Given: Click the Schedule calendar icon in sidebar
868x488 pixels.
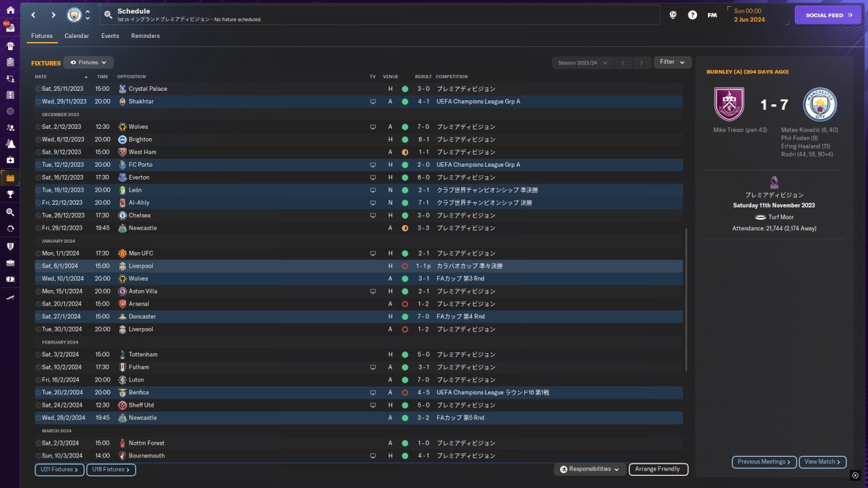Looking at the screenshot, I should click(9, 178).
